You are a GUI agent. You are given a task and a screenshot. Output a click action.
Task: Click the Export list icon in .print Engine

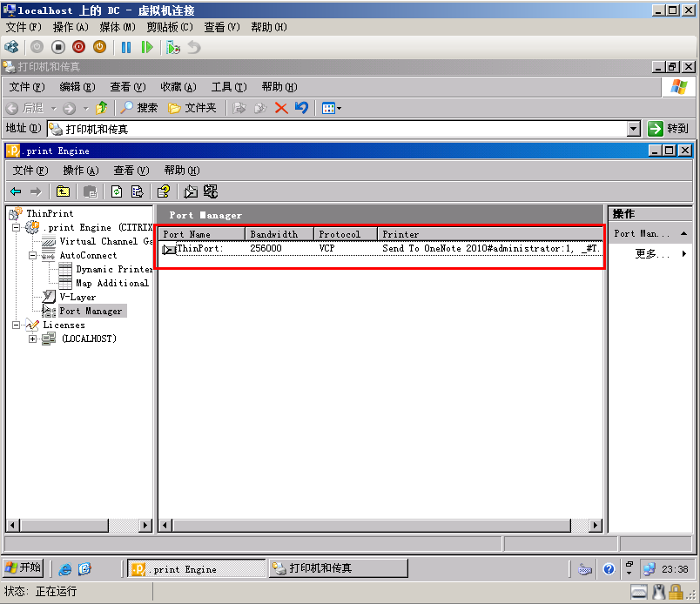coord(137,191)
